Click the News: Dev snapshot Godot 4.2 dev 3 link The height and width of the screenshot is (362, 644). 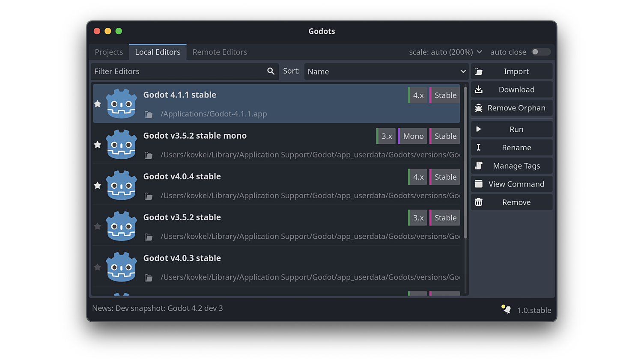pyautogui.click(x=158, y=308)
